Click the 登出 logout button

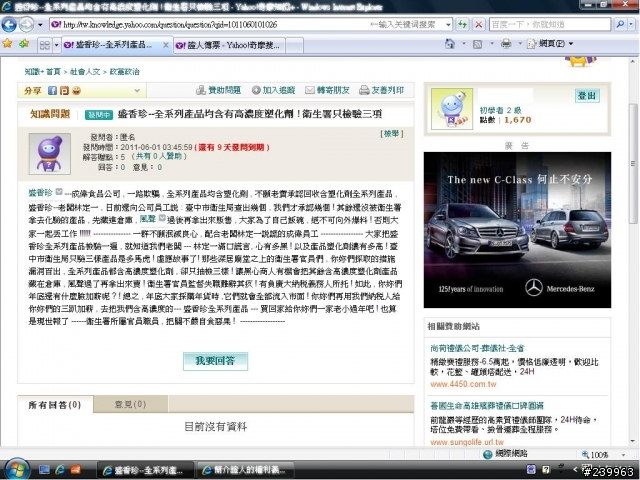[x=587, y=96]
